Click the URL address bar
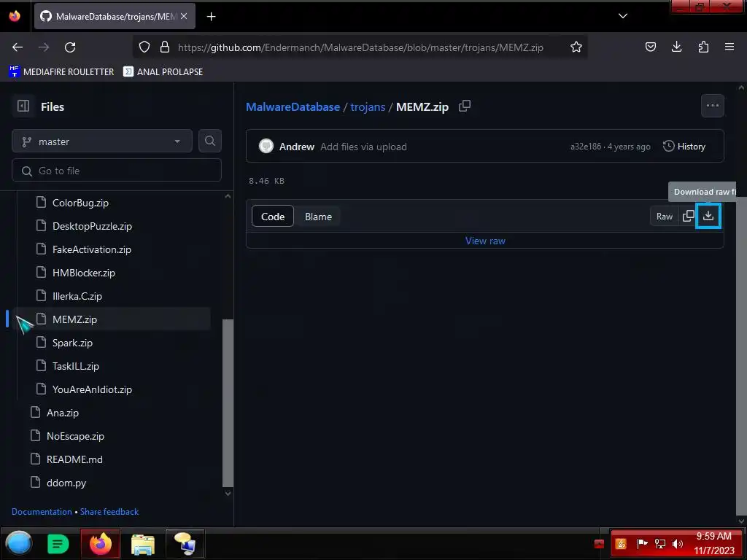Viewport: 747px width, 560px height. [360, 47]
